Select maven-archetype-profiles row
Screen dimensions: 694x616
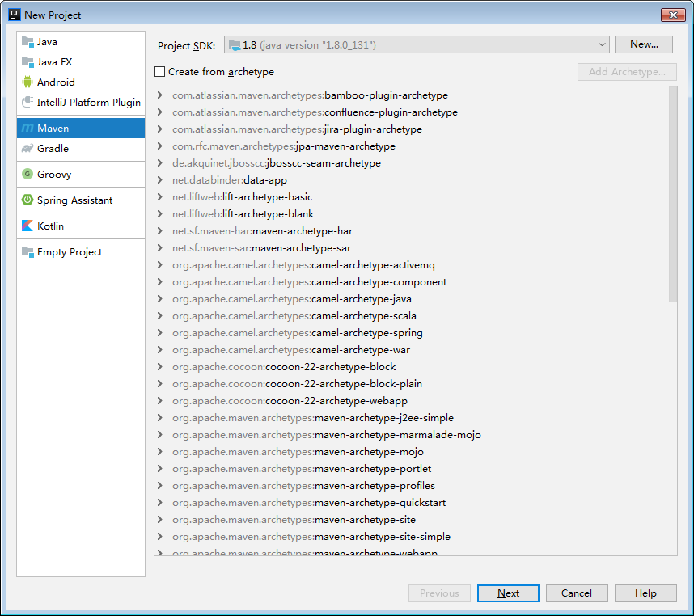412,486
